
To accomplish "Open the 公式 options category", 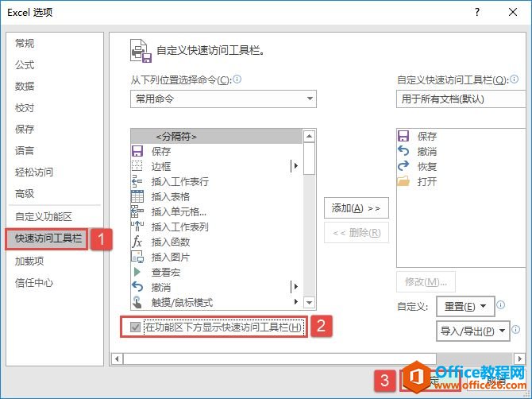I will (25, 64).
